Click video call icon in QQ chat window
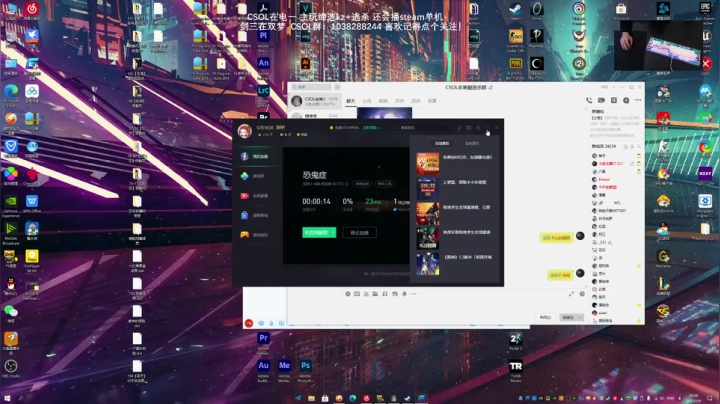The height and width of the screenshot is (404, 720). pos(601,100)
